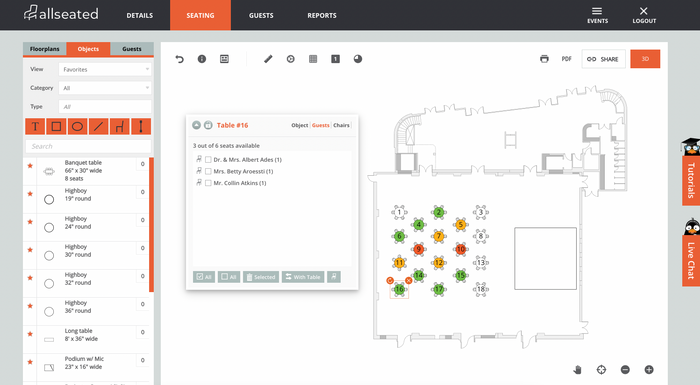Check the Mrs. Betty Aroessti checkbox
Screen dimensions: 700x385
[x=208, y=171]
